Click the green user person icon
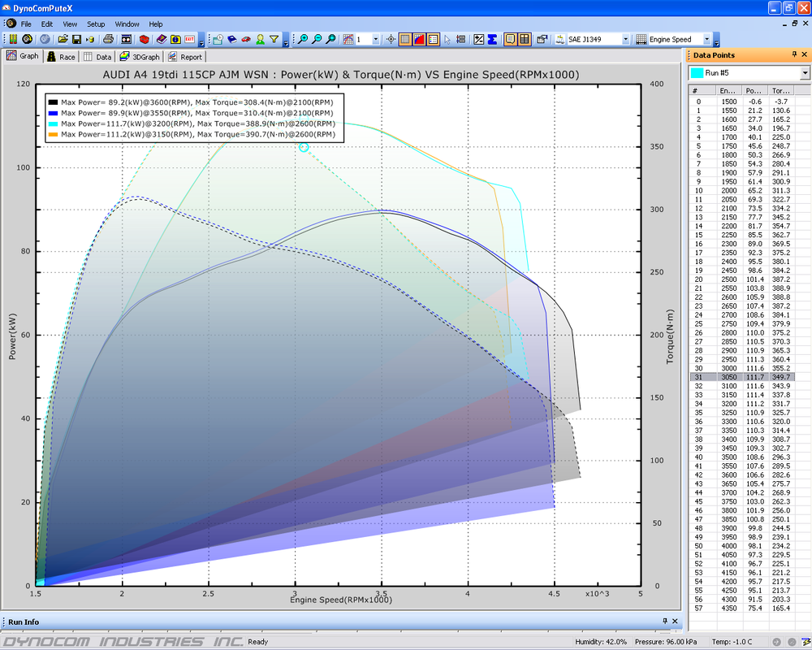 click(260, 39)
